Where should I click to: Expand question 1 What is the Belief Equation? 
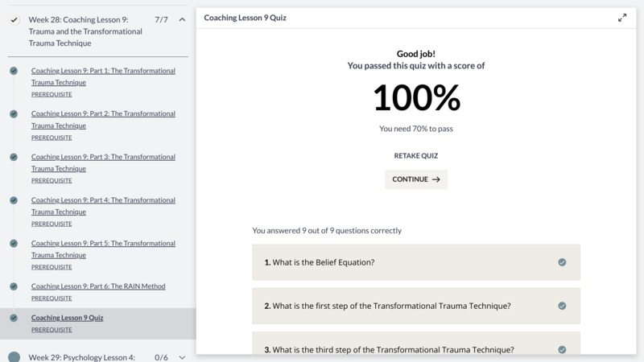[x=416, y=262]
